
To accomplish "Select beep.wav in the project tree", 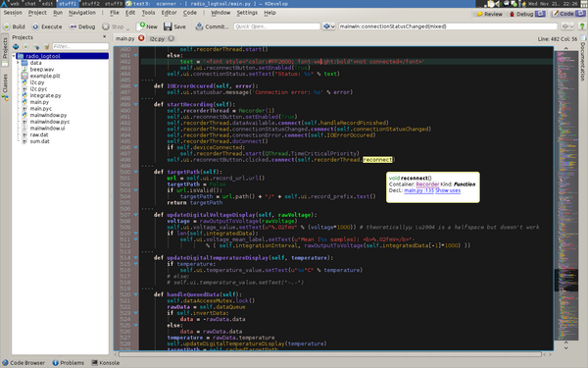I will [41, 70].
